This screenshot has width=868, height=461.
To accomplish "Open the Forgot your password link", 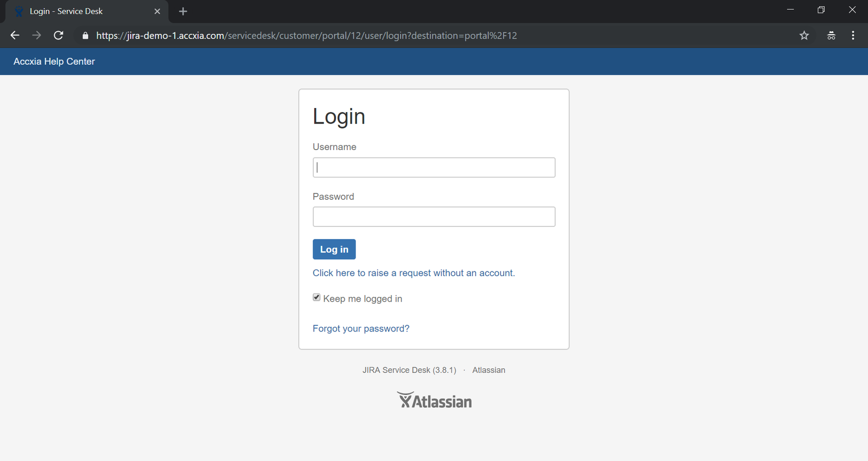I will (361, 328).
